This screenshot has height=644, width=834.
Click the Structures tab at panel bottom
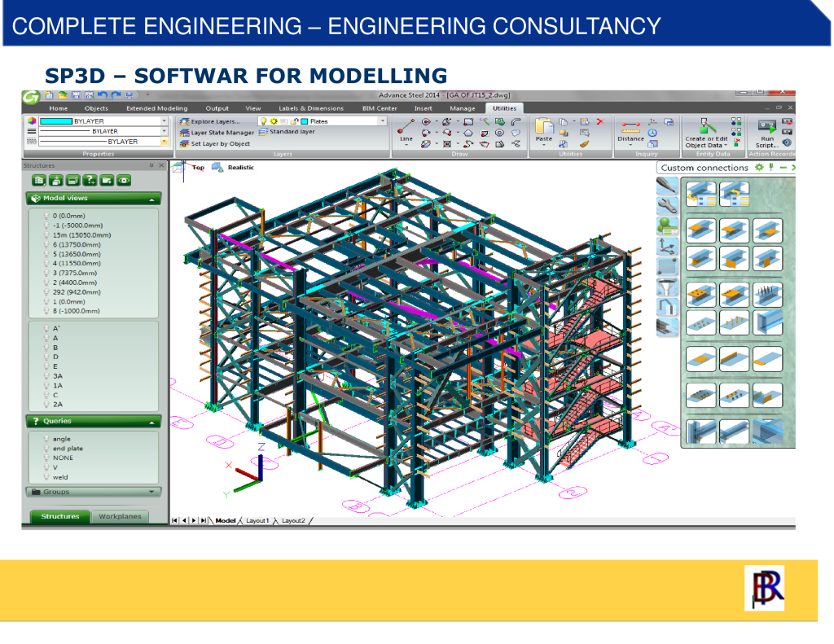[60, 516]
